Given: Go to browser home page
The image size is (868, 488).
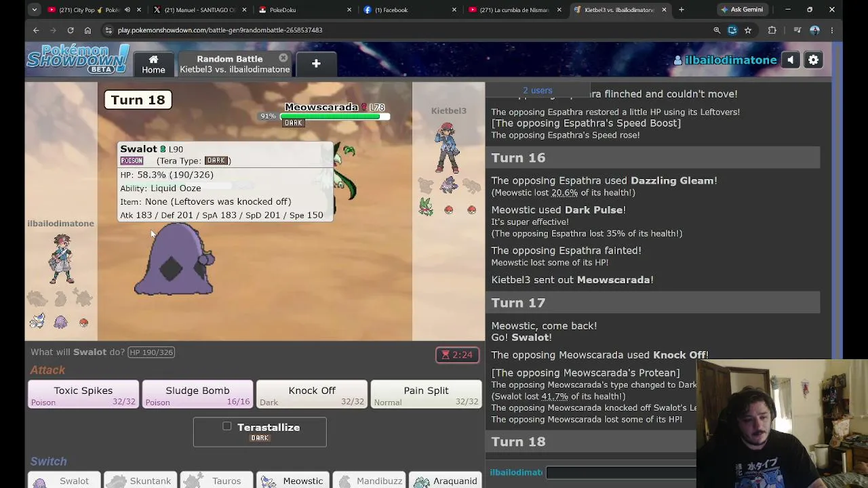Looking at the screenshot, I should point(87,30).
